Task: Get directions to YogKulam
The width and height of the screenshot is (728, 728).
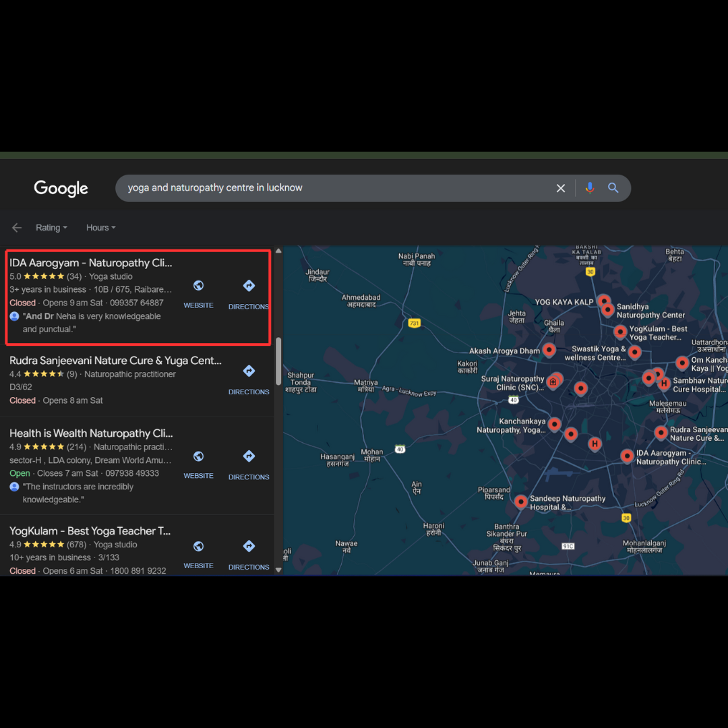Action: click(249, 547)
